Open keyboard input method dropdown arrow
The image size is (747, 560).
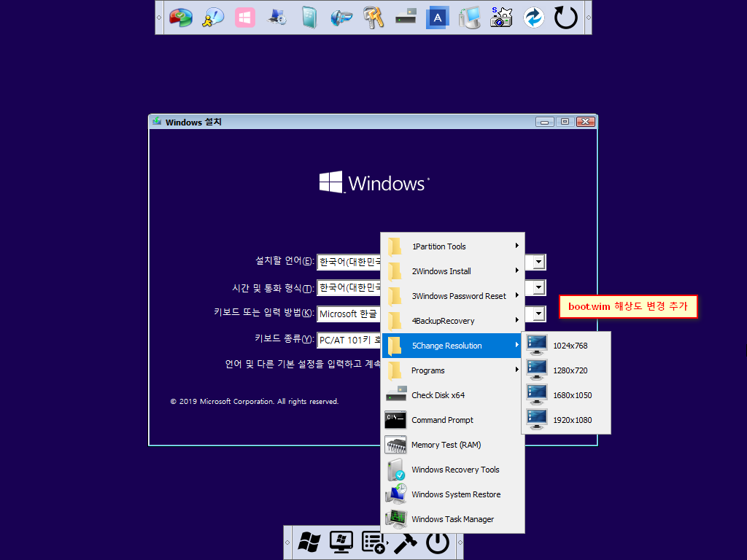pyautogui.click(x=539, y=314)
